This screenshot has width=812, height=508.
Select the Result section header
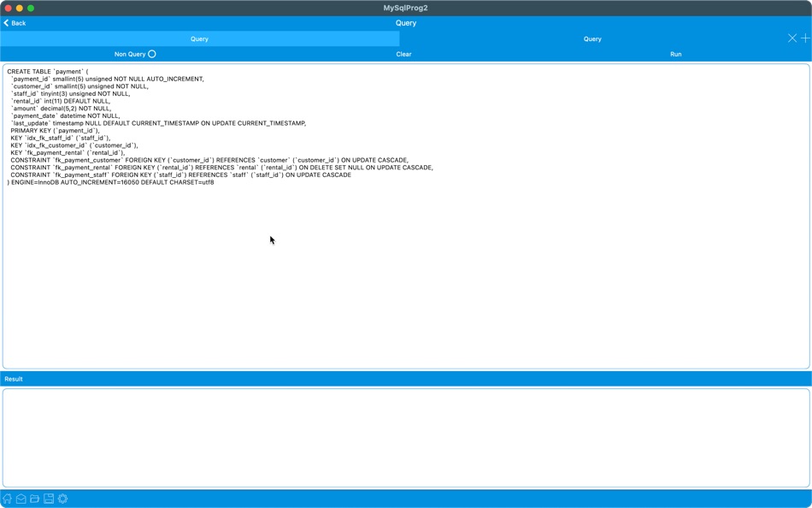click(15, 379)
